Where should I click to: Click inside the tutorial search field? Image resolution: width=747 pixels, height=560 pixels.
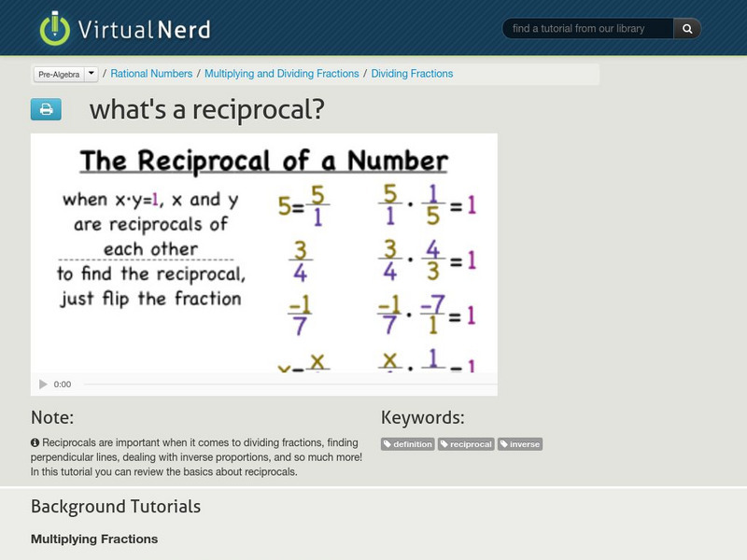(588, 28)
